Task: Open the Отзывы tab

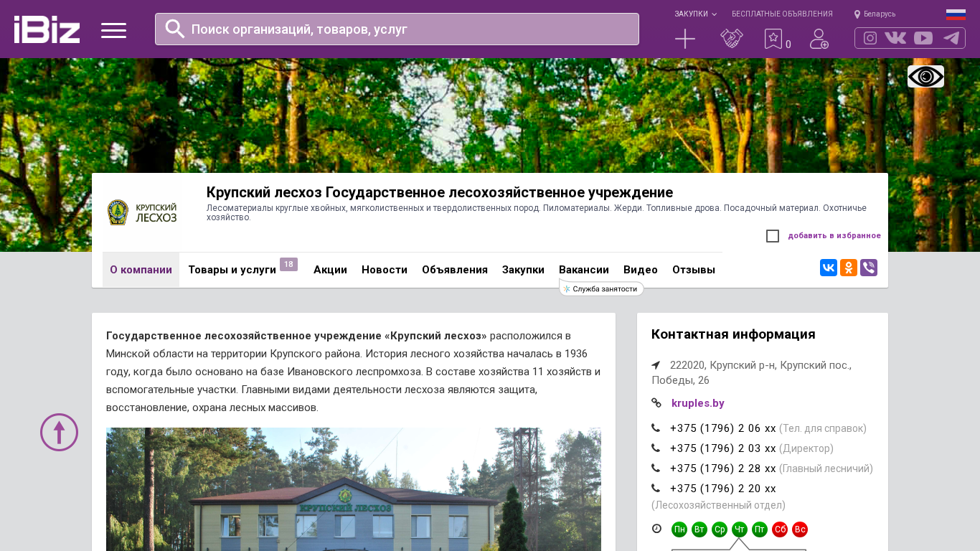Action: pos(694,270)
